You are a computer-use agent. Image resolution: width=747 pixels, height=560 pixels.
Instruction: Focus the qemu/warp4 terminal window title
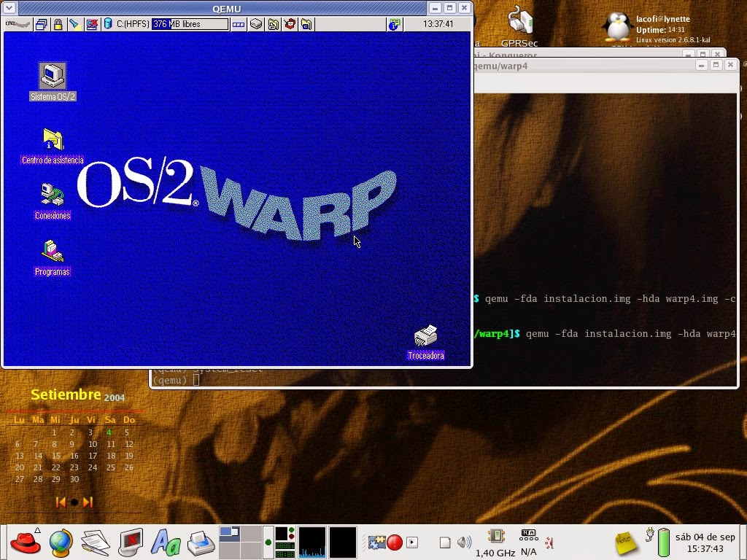click(x=501, y=66)
